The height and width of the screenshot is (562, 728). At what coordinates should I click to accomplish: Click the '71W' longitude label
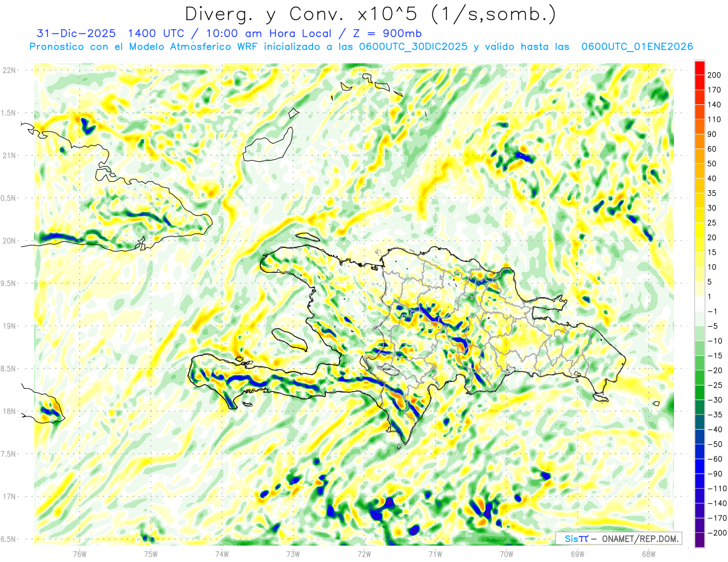pyautogui.click(x=435, y=554)
